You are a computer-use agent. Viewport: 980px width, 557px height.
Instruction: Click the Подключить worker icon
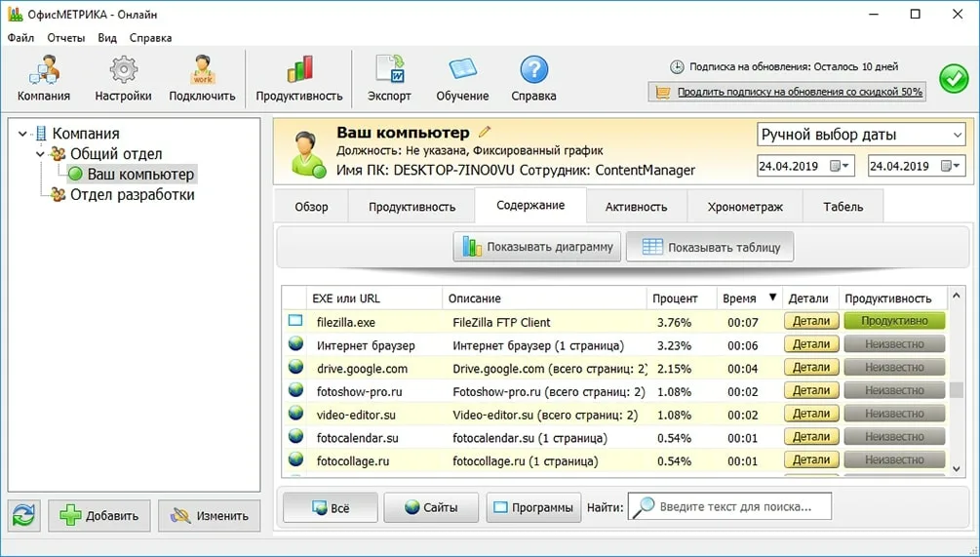click(x=202, y=71)
